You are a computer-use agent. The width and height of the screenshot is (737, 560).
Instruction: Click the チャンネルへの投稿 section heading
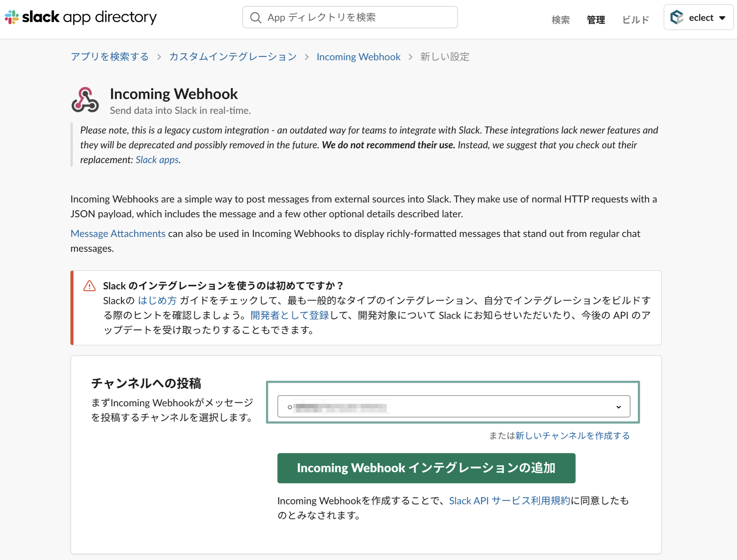(x=146, y=383)
